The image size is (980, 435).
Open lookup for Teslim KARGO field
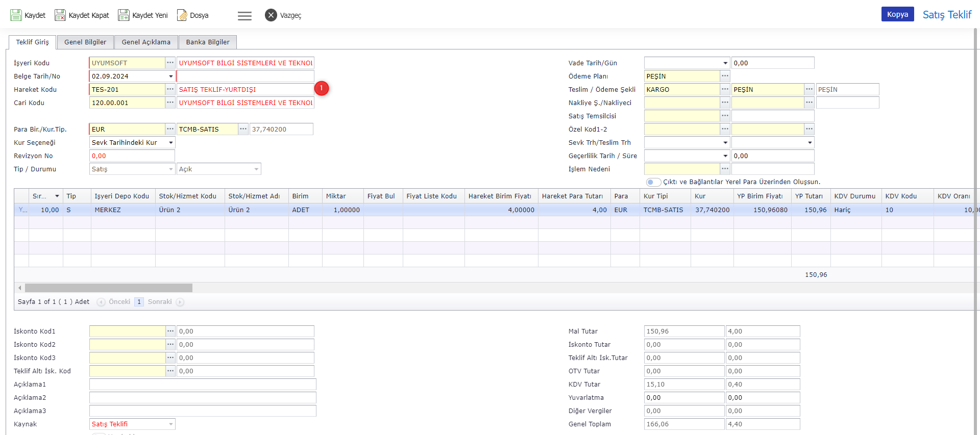coord(725,89)
